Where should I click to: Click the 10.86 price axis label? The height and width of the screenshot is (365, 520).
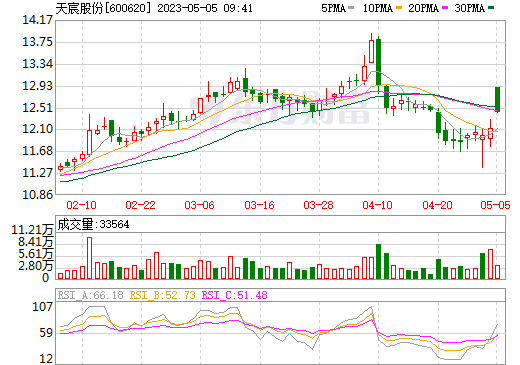37,194
